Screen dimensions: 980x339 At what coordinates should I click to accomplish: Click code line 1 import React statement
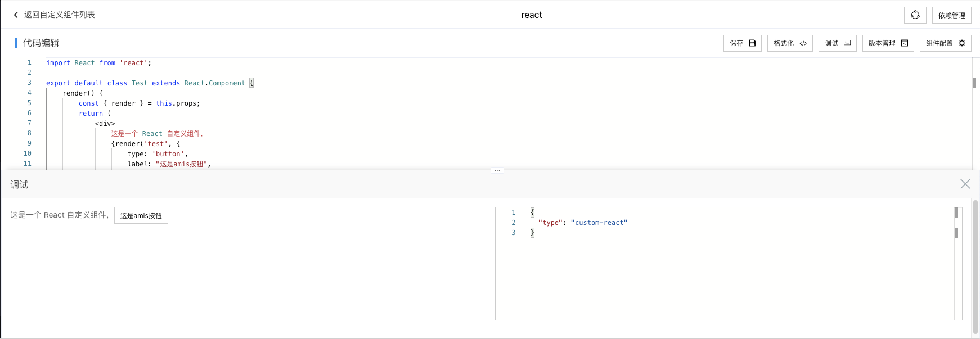coord(98,63)
